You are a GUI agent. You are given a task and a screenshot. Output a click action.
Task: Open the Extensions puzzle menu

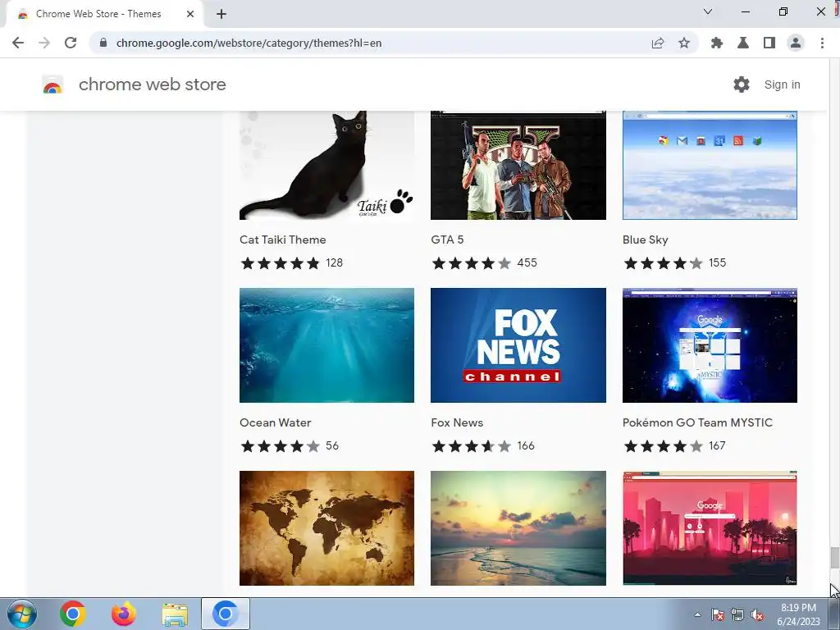coord(717,43)
